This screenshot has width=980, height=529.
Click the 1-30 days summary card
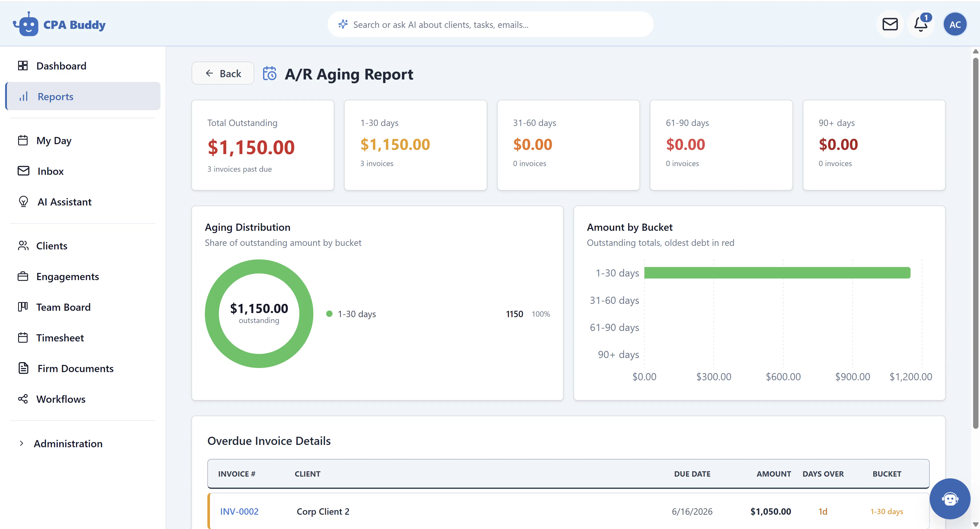pyautogui.click(x=416, y=145)
